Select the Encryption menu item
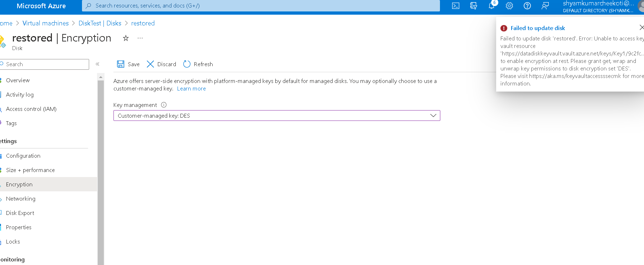The width and height of the screenshot is (644, 265). 48,185
